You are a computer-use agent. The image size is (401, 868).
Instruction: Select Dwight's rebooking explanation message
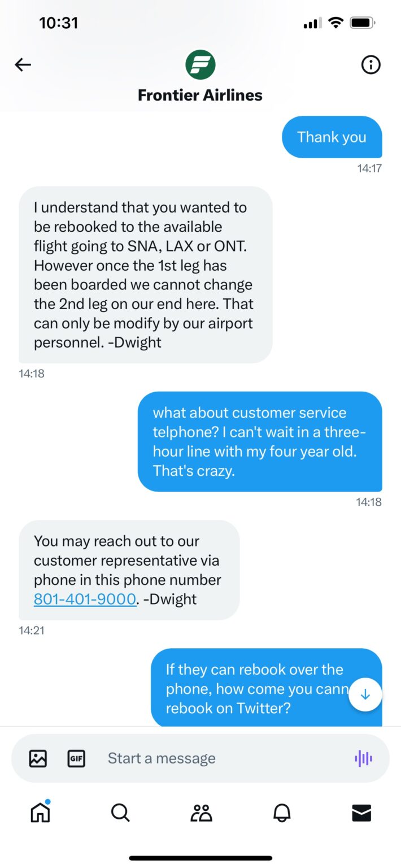pos(144,275)
